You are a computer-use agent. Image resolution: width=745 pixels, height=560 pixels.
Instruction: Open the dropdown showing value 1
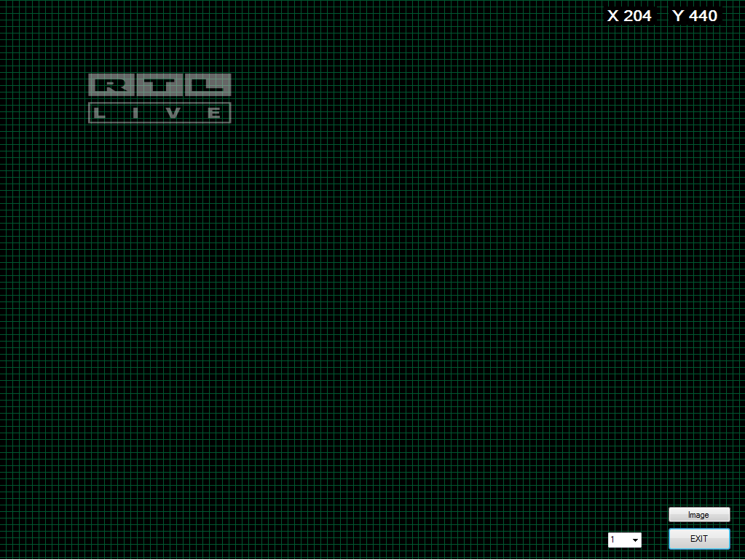coord(624,540)
